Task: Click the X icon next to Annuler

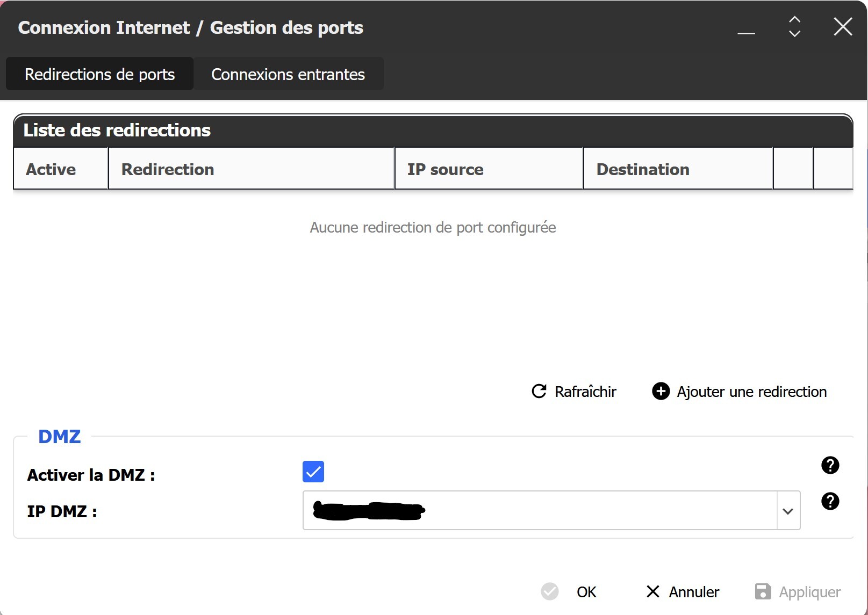Action: point(652,591)
